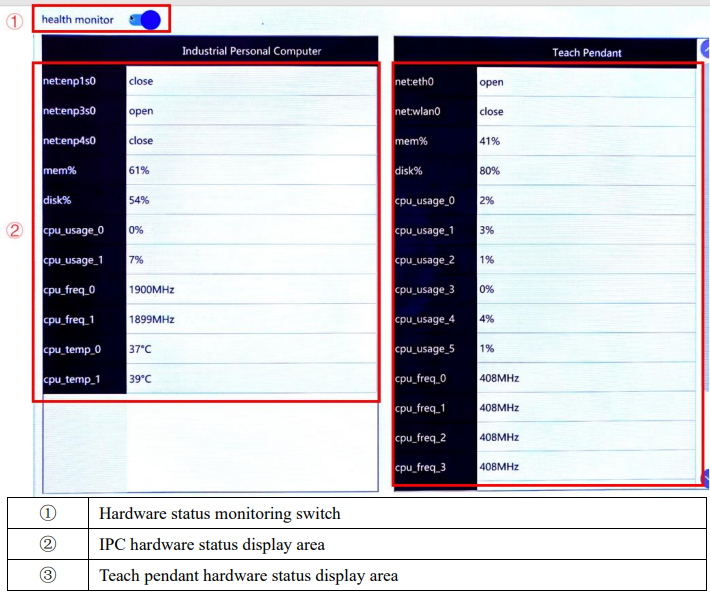
Task: Select 408MHz value of cpu_freq_3
Action: [x=499, y=467]
